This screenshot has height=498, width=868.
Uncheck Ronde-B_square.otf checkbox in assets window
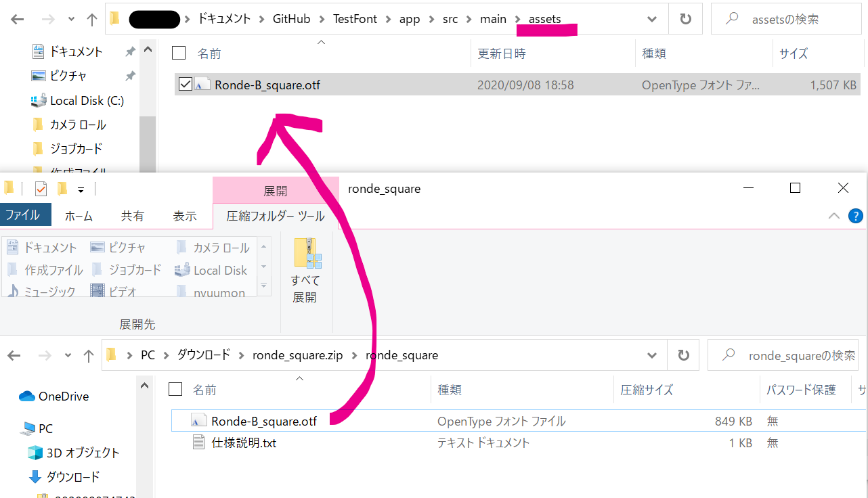click(185, 85)
